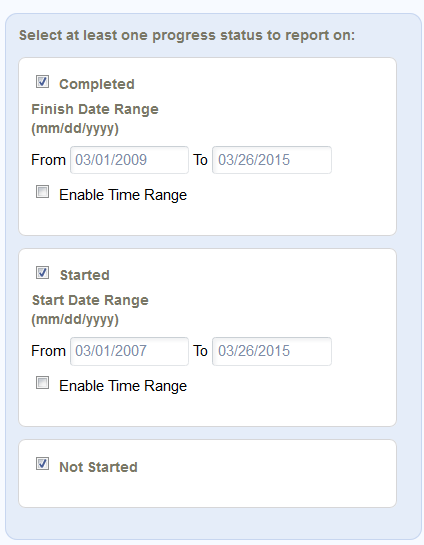Click the progress status instruction heading
The width and height of the screenshot is (424, 545).
[x=187, y=35]
